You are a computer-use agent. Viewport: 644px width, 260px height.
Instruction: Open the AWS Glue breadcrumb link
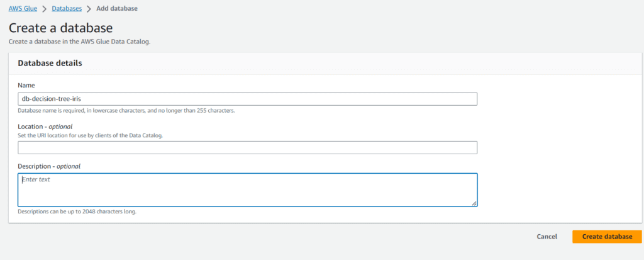pyautogui.click(x=24, y=9)
